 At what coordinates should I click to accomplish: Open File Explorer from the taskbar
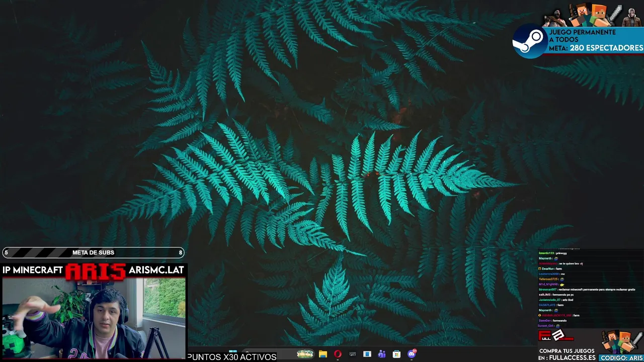[x=323, y=354]
